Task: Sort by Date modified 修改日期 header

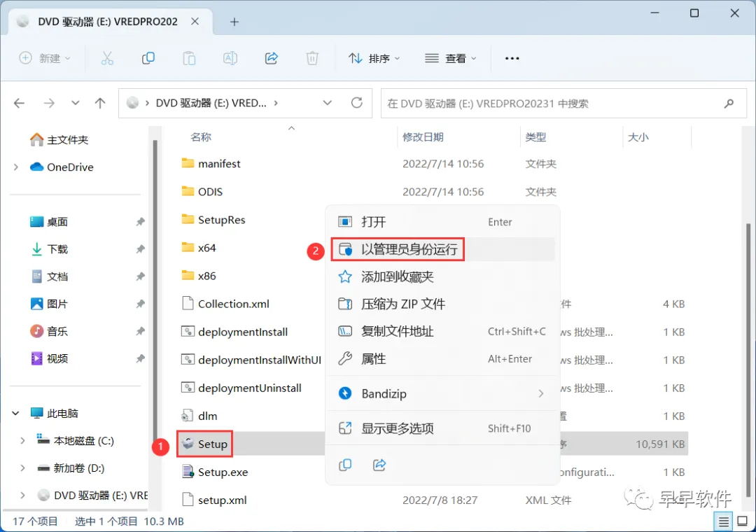Action: tap(423, 137)
